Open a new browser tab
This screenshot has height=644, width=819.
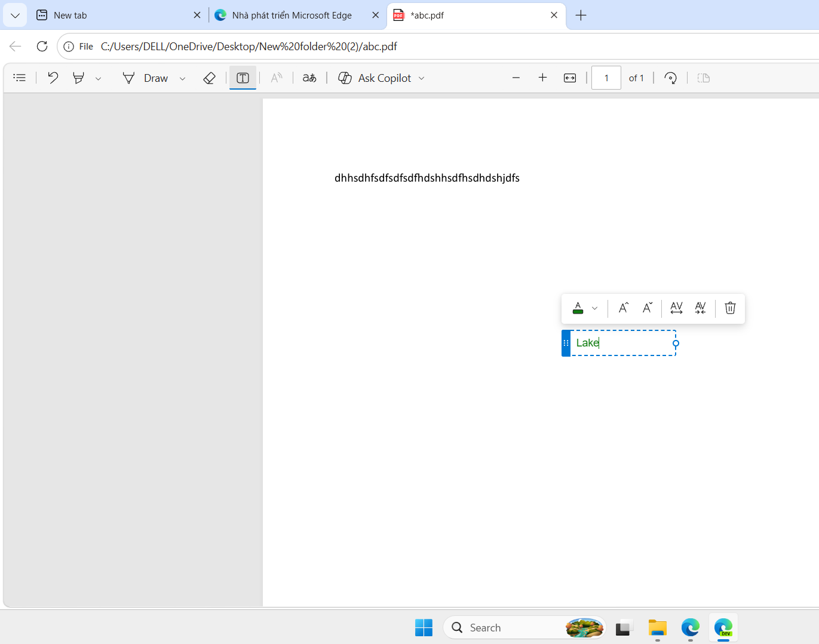[x=581, y=16]
